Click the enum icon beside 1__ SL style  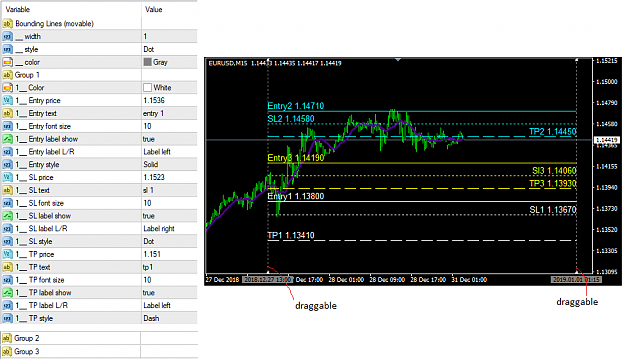8,242
